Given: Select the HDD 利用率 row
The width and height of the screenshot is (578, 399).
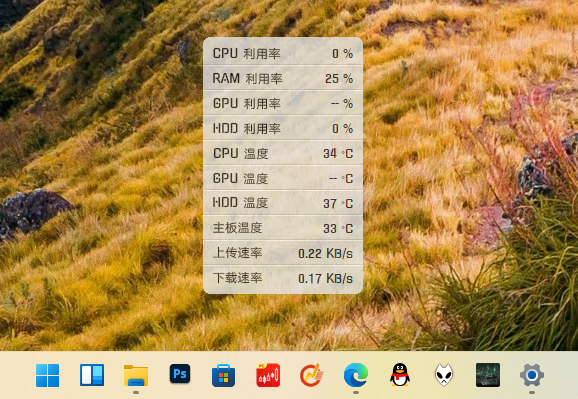Looking at the screenshot, I should tap(283, 128).
